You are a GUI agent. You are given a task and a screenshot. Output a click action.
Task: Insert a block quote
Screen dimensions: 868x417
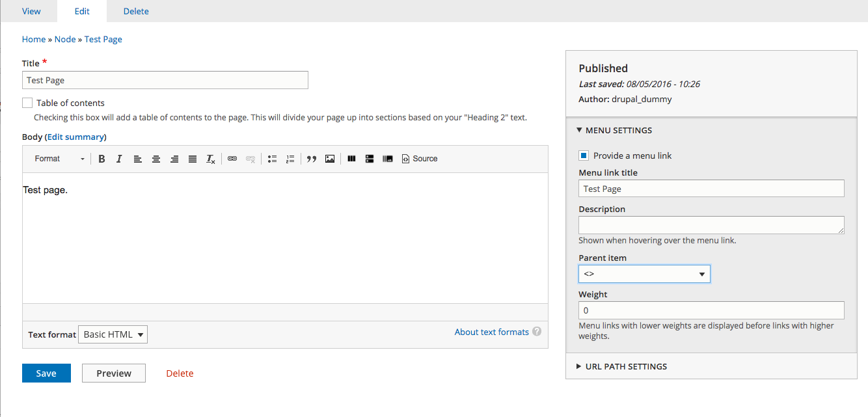pyautogui.click(x=311, y=158)
